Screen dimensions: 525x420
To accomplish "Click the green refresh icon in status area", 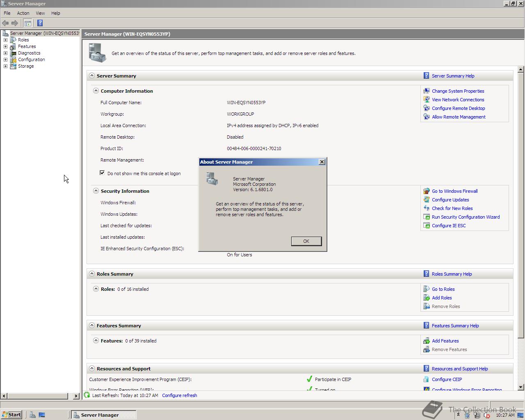I will pos(87,395).
